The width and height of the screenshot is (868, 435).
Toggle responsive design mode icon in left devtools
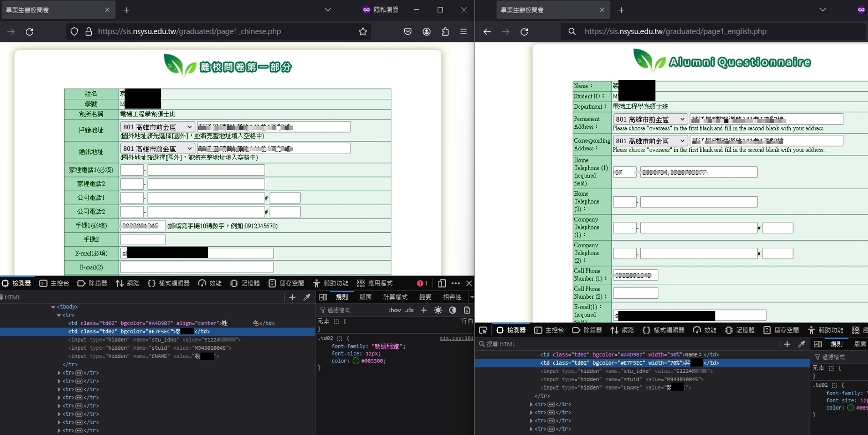pyautogui.click(x=442, y=283)
